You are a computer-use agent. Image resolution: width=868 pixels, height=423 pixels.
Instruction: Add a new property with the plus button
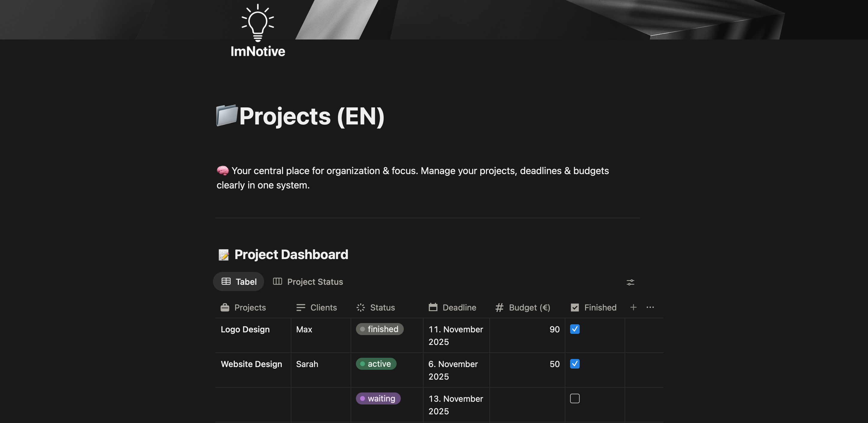tap(633, 307)
